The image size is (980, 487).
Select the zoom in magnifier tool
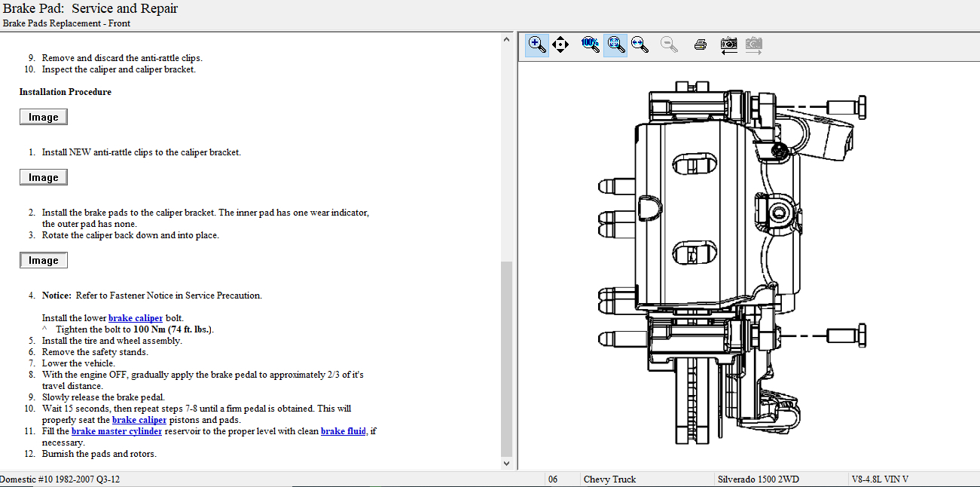point(537,44)
